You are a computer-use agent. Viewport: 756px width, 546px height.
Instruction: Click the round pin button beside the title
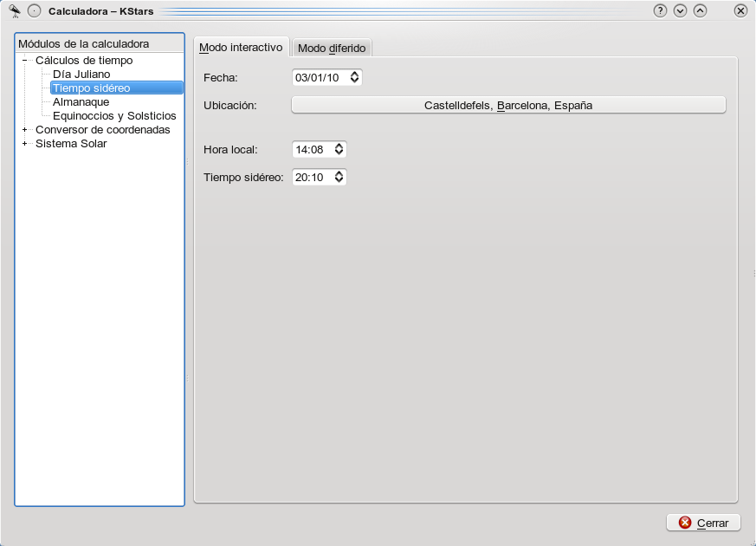point(34,11)
